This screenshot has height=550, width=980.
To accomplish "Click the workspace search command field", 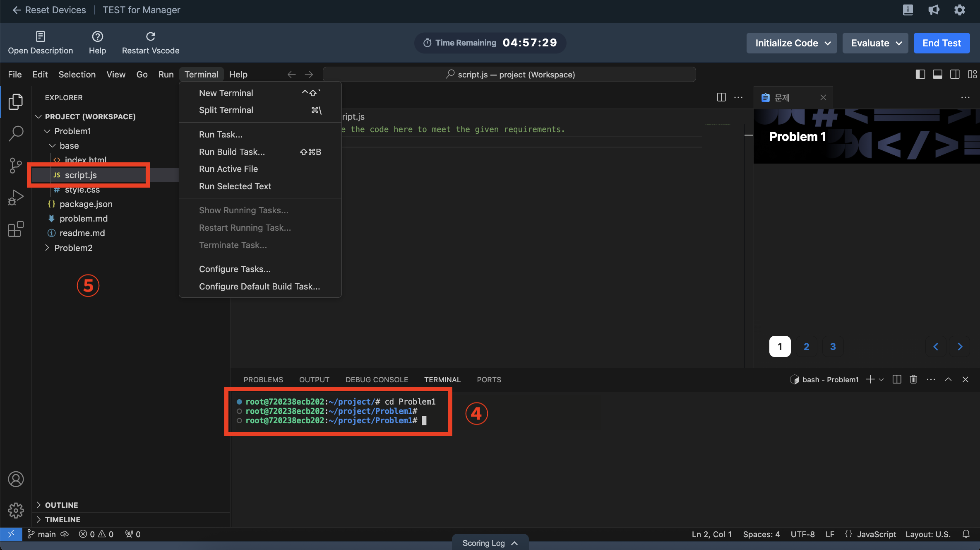I will coord(509,75).
